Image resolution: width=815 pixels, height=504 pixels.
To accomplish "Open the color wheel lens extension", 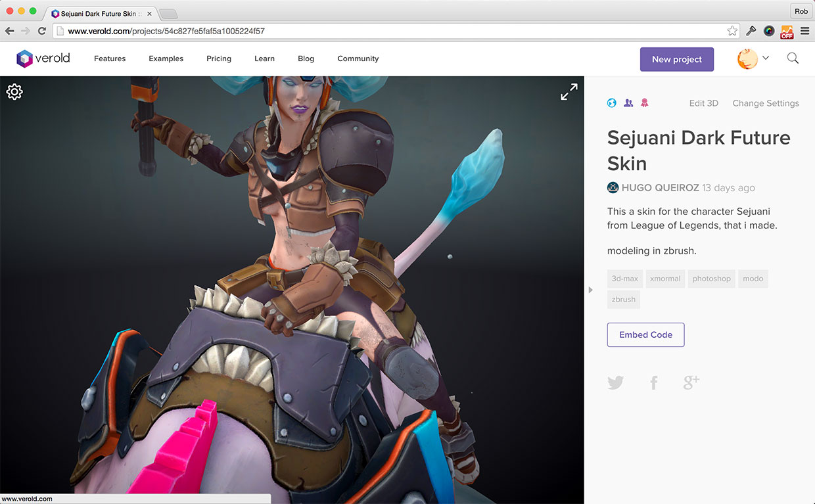I will pyautogui.click(x=769, y=31).
